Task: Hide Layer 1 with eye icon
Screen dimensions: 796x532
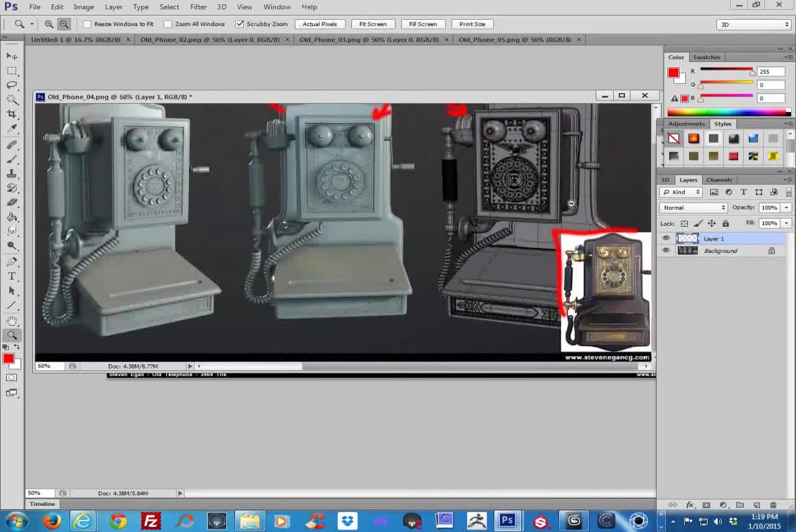Action: [666, 239]
